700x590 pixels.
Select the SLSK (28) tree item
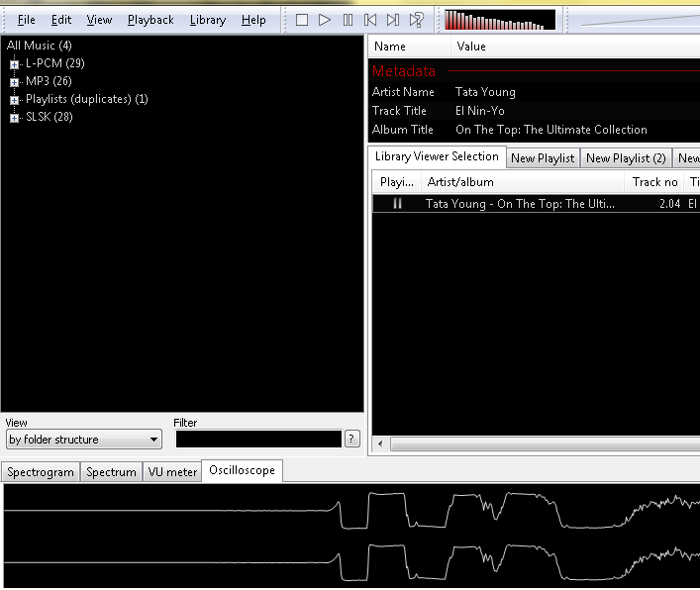click(x=50, y=117)
